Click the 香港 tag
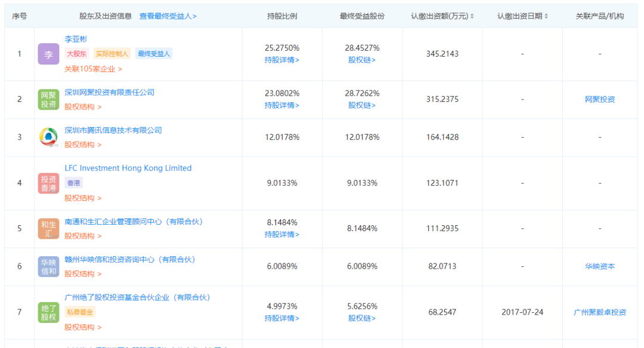Viewport: 644px width, 348px height. click(74, 183)
